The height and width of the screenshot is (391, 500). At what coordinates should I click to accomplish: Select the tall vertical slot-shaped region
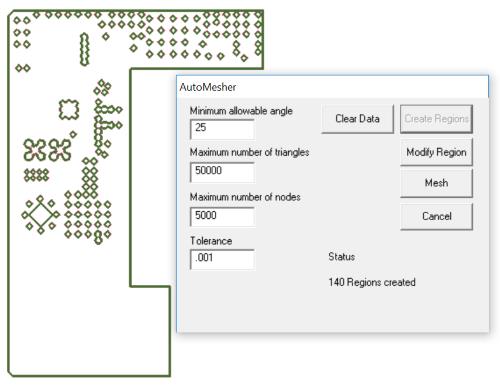[x=85, y=49]
